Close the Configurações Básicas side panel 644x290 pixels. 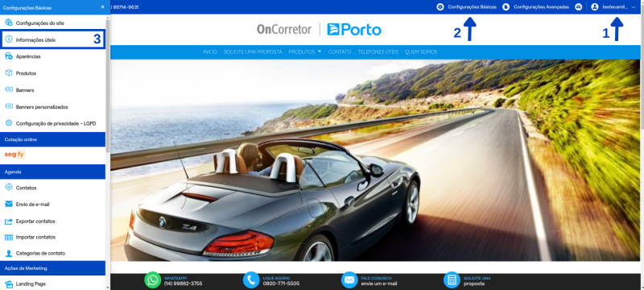[102, 7]
